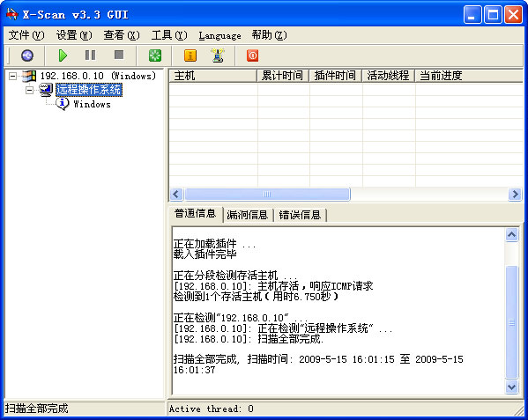Switch to the 漏洞信息 tab
Image resolution: width=528 pixels, height=420 pixels.
(x=248, y=215)
